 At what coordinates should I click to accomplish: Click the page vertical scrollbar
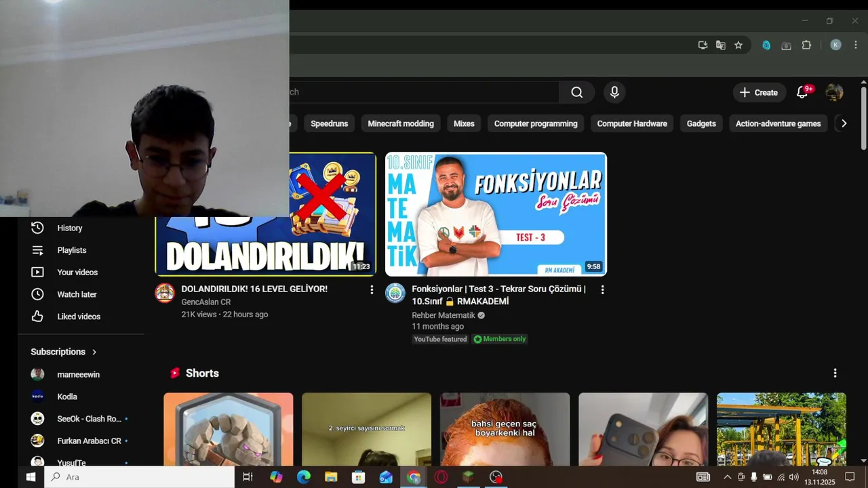(x=863, y=119)
